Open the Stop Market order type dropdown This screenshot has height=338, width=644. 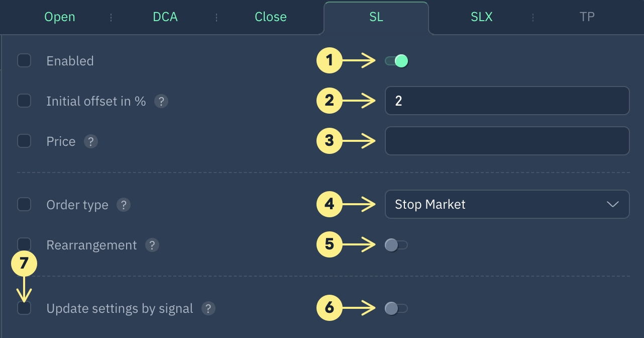[507, 204]
